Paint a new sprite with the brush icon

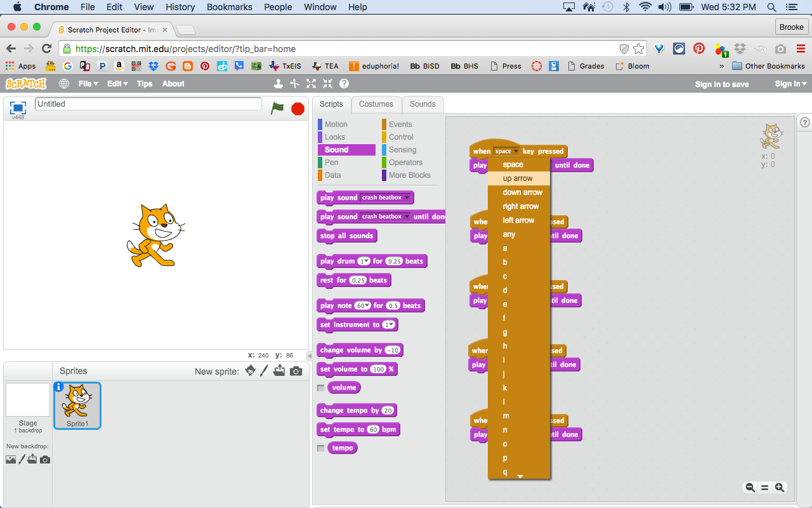265,370
